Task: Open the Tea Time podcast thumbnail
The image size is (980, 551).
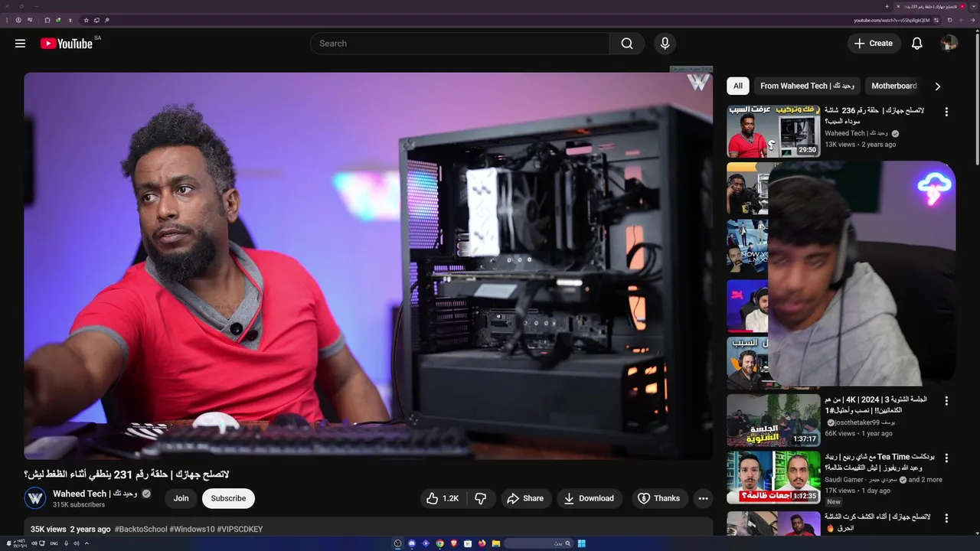Action: (773, 477)
